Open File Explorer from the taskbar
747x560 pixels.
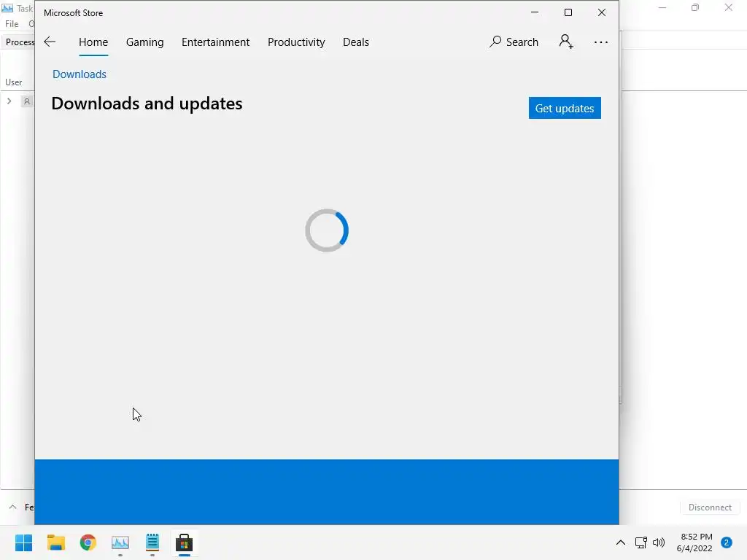(x=55, y=542)
